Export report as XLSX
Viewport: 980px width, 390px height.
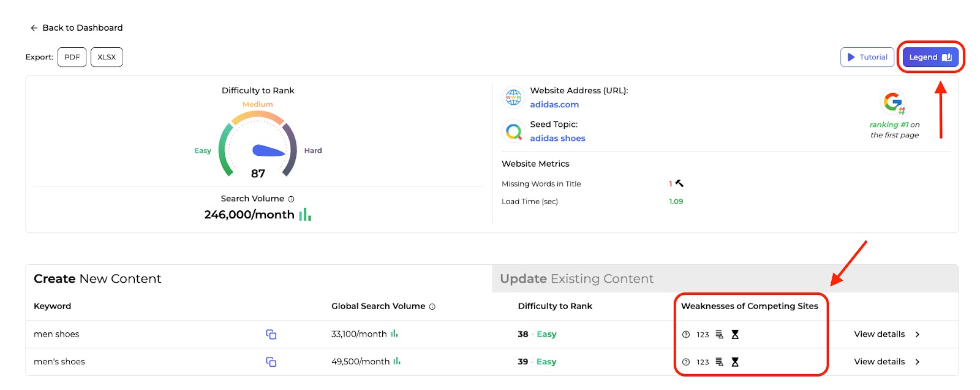click(x=107, y=57)
